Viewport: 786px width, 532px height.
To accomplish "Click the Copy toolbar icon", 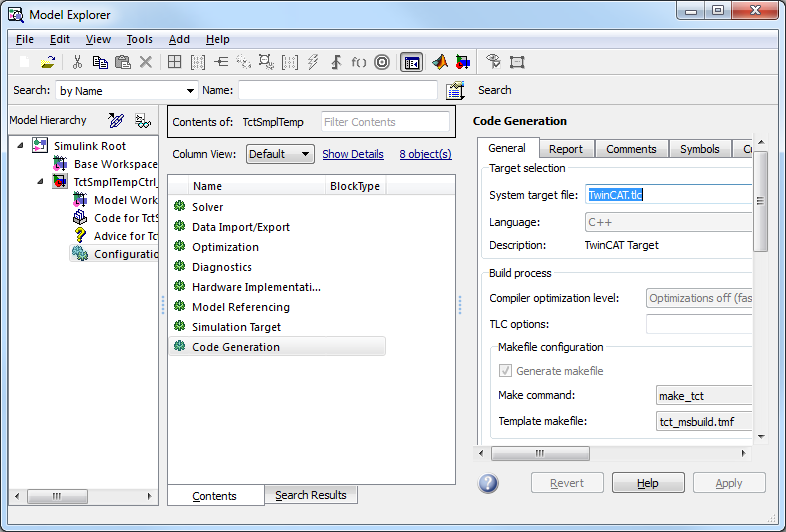I will click(100, 62).
